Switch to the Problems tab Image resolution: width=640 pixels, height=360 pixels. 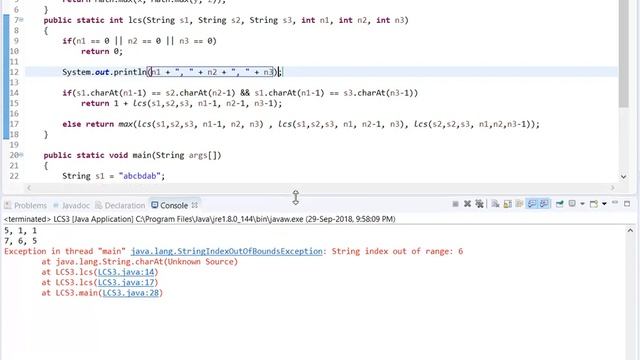(x=26, y=205)
